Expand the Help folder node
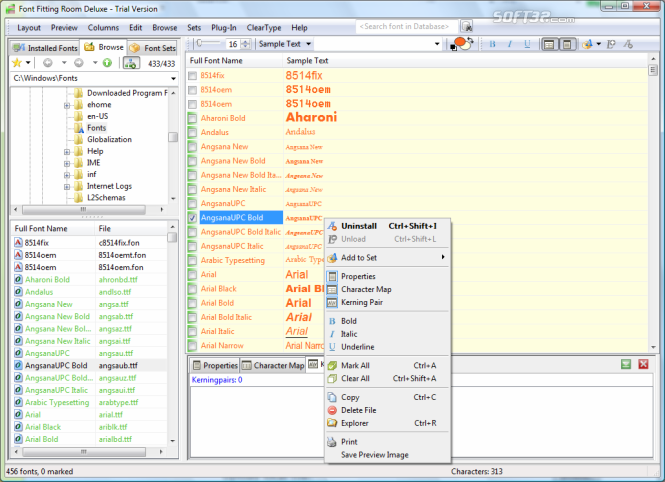 coord(67,152)
